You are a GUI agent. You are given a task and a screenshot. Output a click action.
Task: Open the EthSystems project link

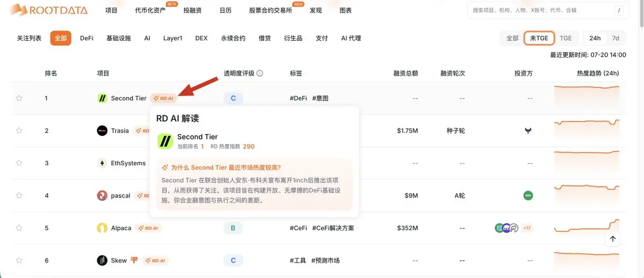(128, 163)
